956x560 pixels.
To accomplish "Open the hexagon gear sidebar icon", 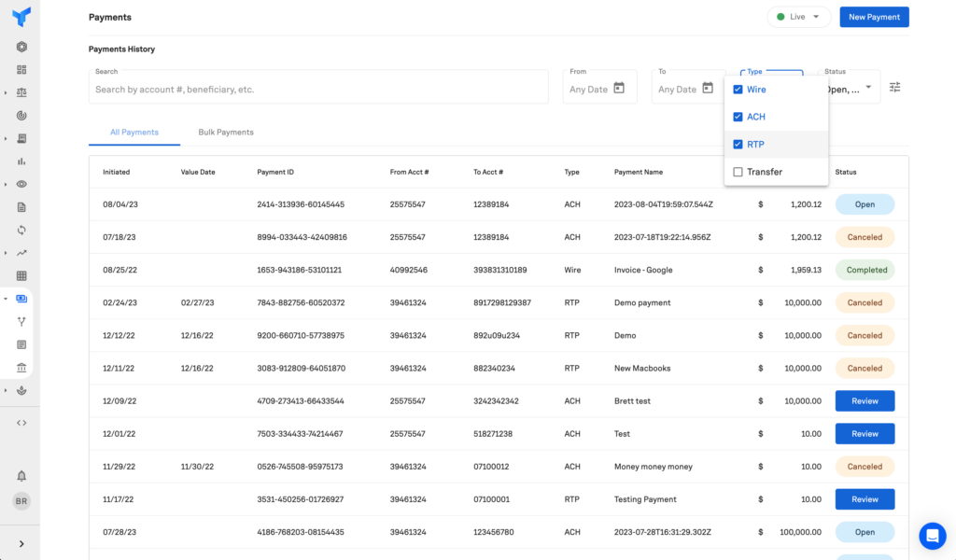I will (x=21, y=47).
